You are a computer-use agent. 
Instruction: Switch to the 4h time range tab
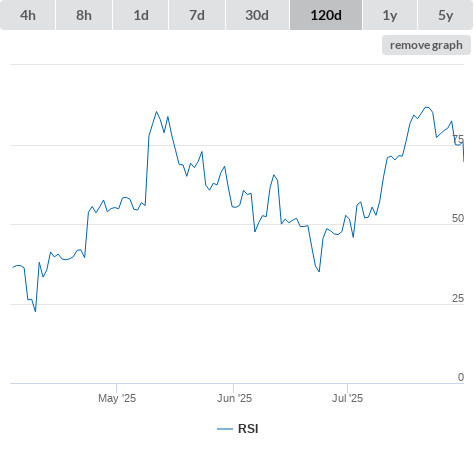coord(28,15)
